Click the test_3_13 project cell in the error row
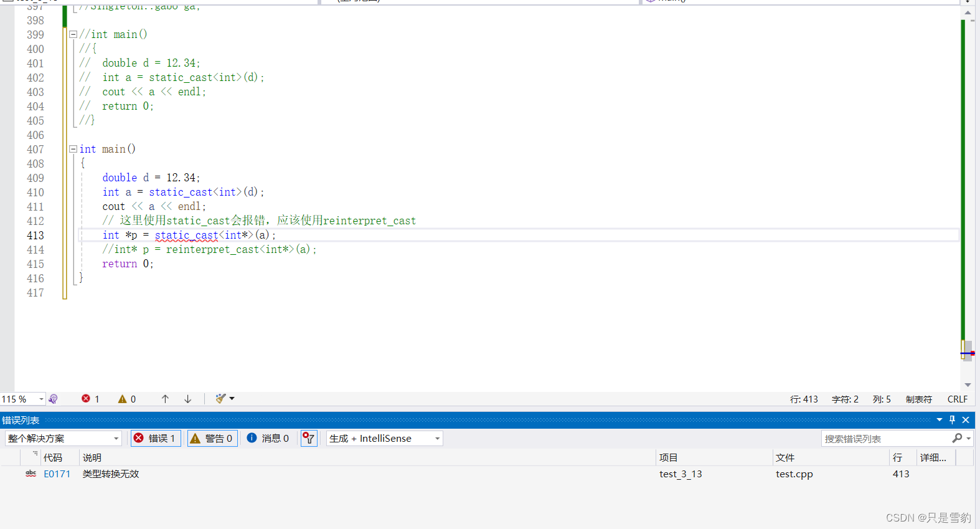980x529 pixels. click(x=681, y=474)
